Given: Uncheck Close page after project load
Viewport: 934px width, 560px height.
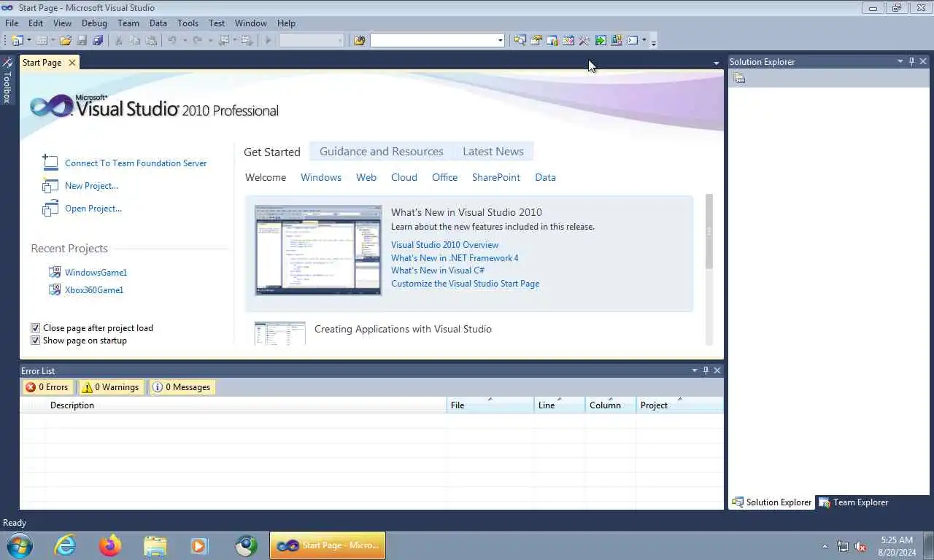Looking at the screenshot, I should (35, 328).
